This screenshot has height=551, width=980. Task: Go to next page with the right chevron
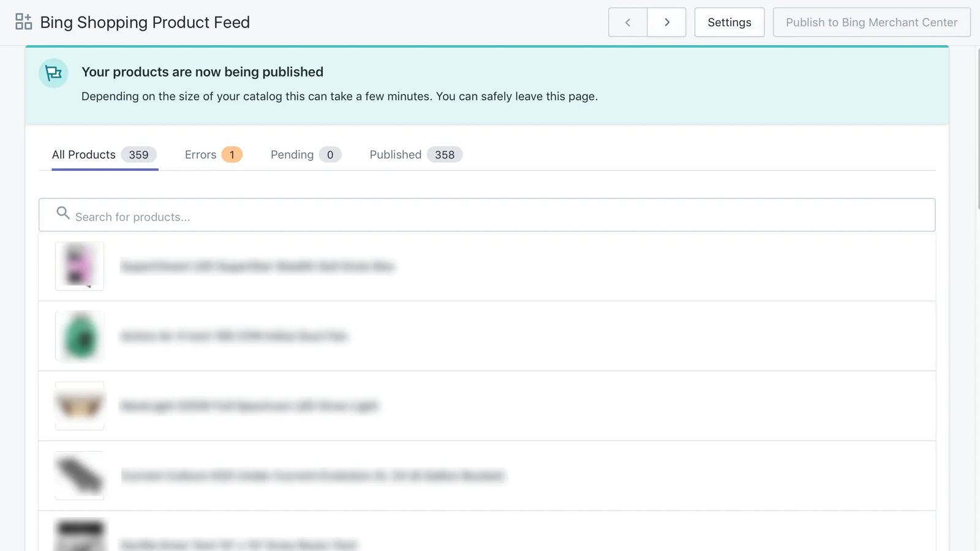click(x=666, y=22)
